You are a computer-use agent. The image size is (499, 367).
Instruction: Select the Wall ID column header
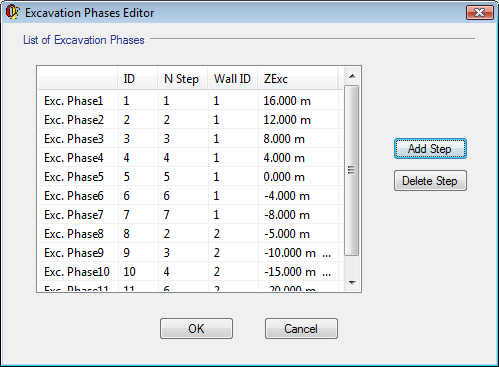(x=233, y=79)
